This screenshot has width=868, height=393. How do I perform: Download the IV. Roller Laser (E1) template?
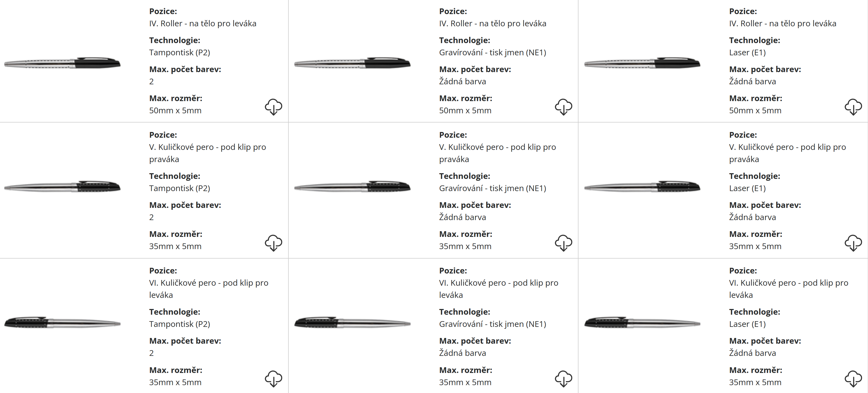click(853, 107)
